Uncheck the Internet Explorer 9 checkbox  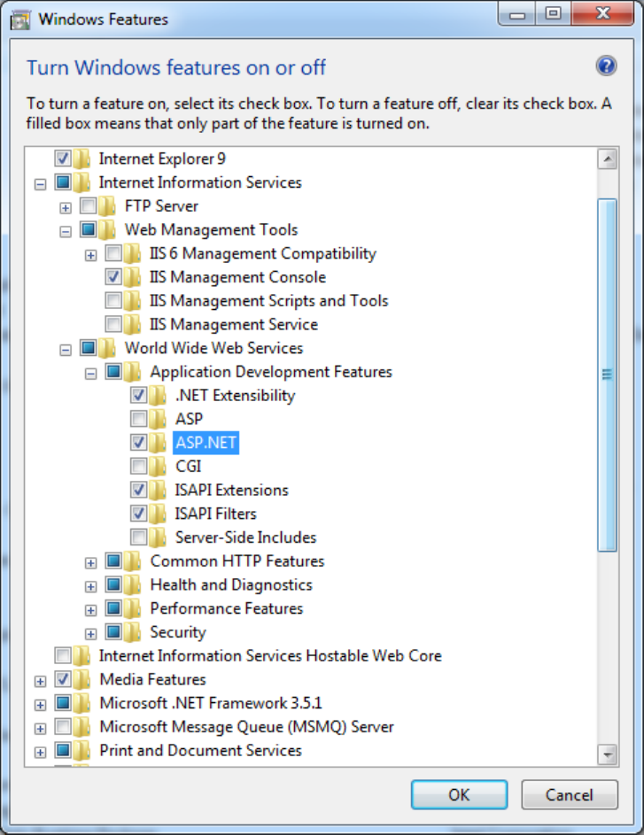pos(63,158)
